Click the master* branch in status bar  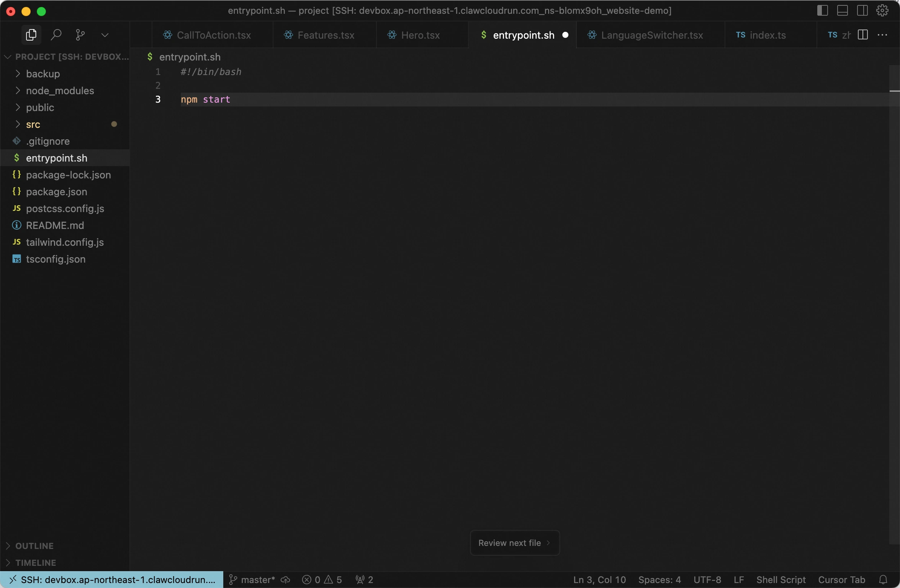[x=252, y=580]
